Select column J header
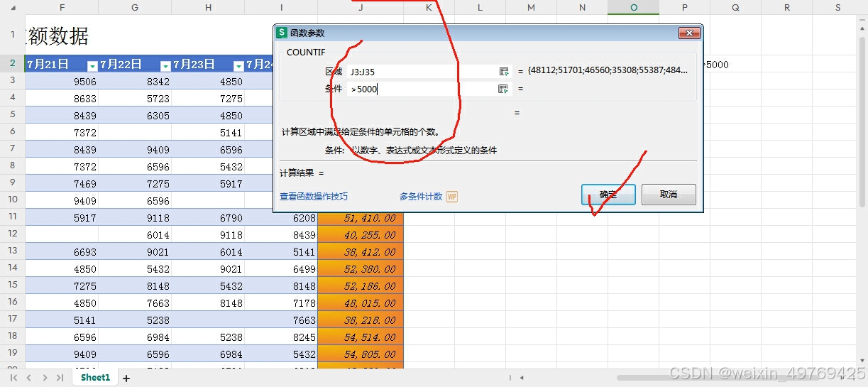 click(x=361, y=7)
